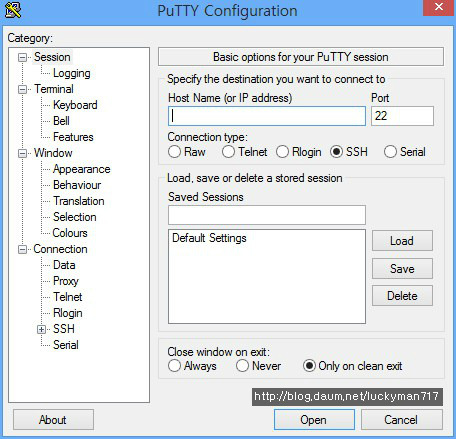
Task: Choose Always for close window on exit
Action: (174, 366)
